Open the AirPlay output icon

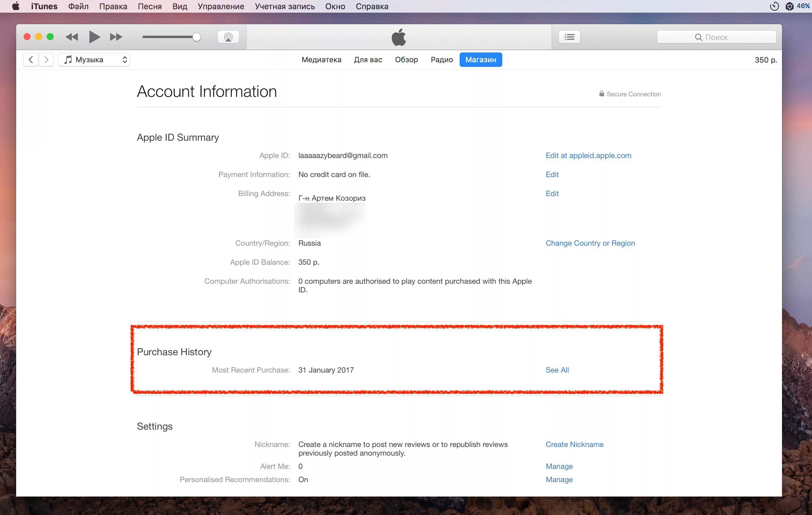(x=228, y=37)
